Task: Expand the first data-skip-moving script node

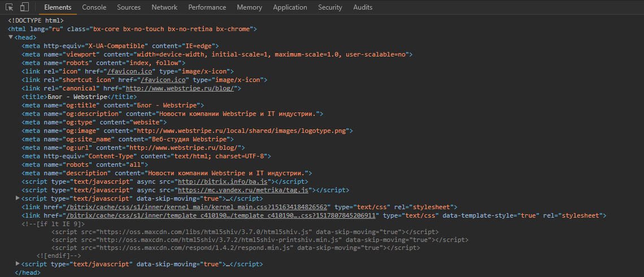Action: pos(18,198)
